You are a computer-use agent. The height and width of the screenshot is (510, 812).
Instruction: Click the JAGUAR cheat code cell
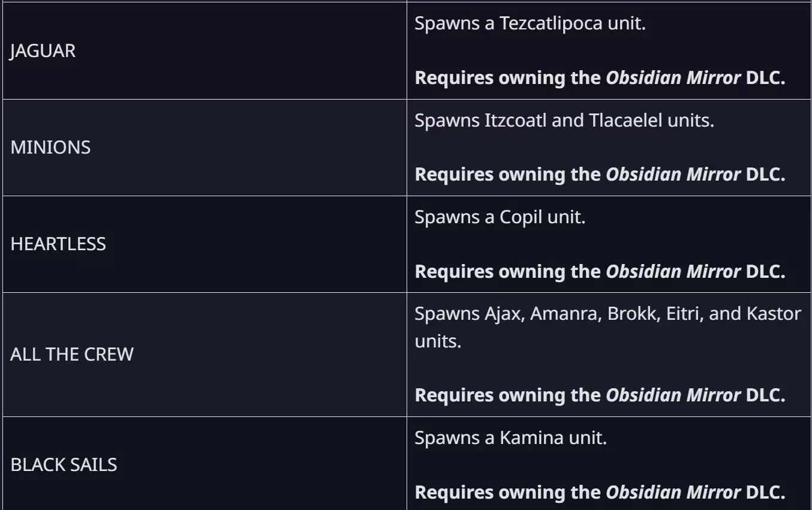coord(43,51)
